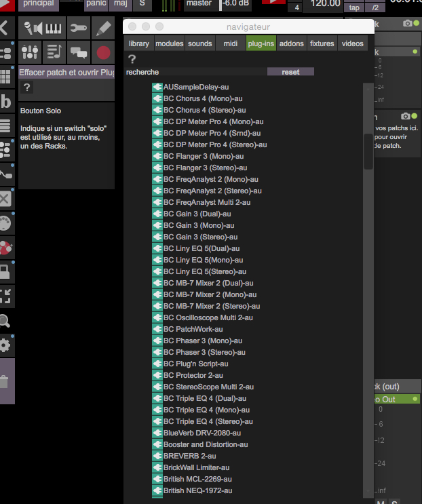Click the plug-in list scrollbar thumb
The image size is (422, 504).
(368, 151)
